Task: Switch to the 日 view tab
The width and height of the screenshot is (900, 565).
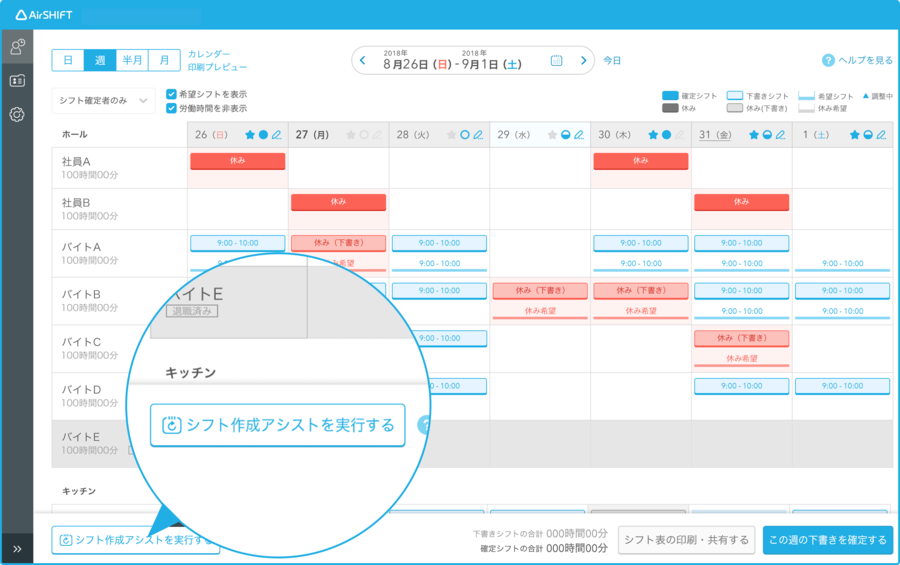Action: [68, 60]
